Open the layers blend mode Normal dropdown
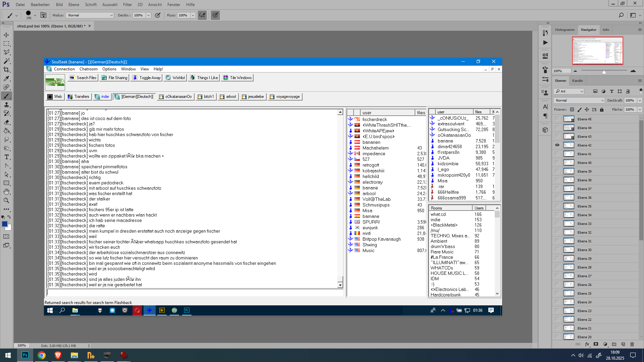 point(579,101)
